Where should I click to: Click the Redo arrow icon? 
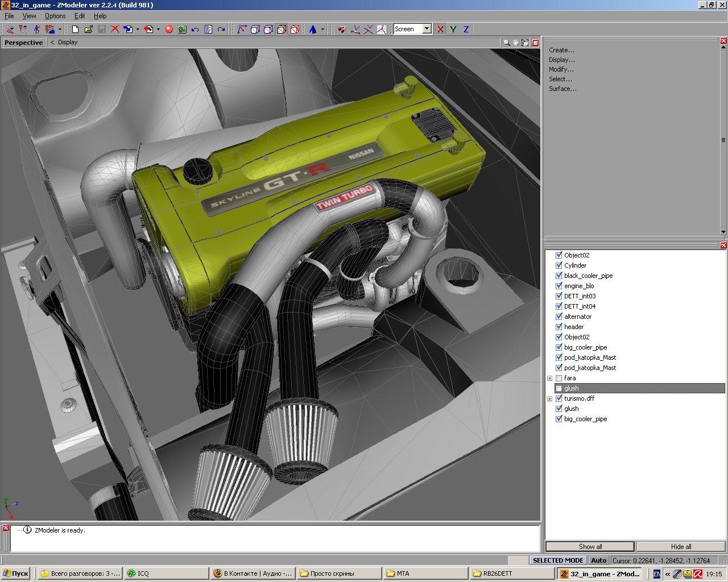(221, 29)
